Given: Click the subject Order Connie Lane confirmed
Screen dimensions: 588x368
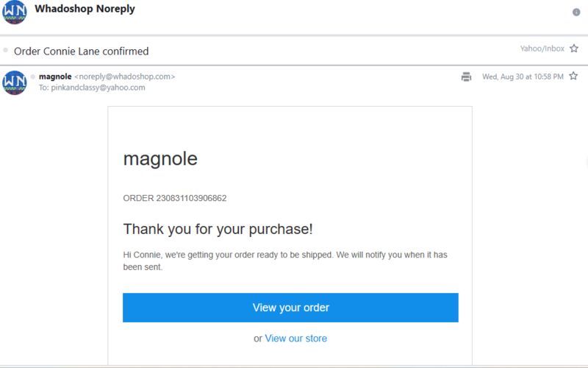Looking at the screenshot, I should pyautogui.click(x=82, y=51).
